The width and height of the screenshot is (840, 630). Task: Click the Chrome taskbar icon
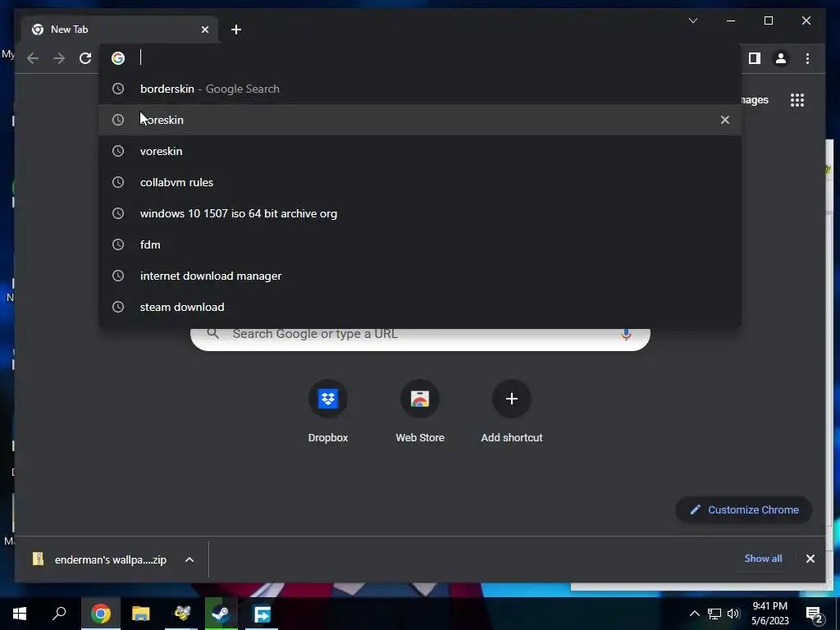(x=101, y=614)
